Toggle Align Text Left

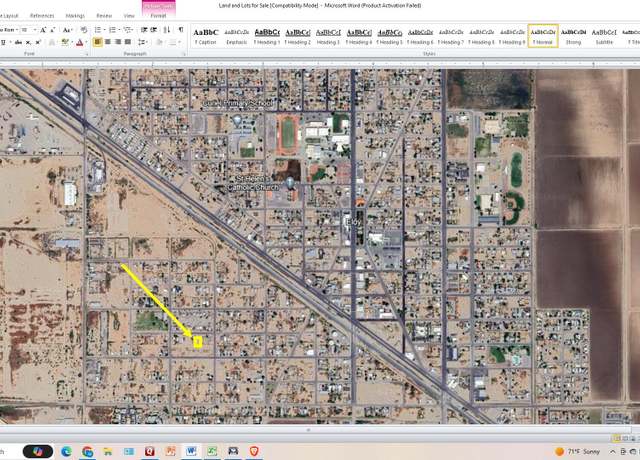point(98,42)
